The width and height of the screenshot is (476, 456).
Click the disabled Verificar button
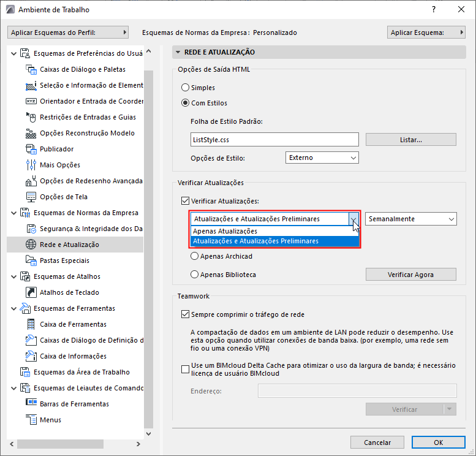405,409
